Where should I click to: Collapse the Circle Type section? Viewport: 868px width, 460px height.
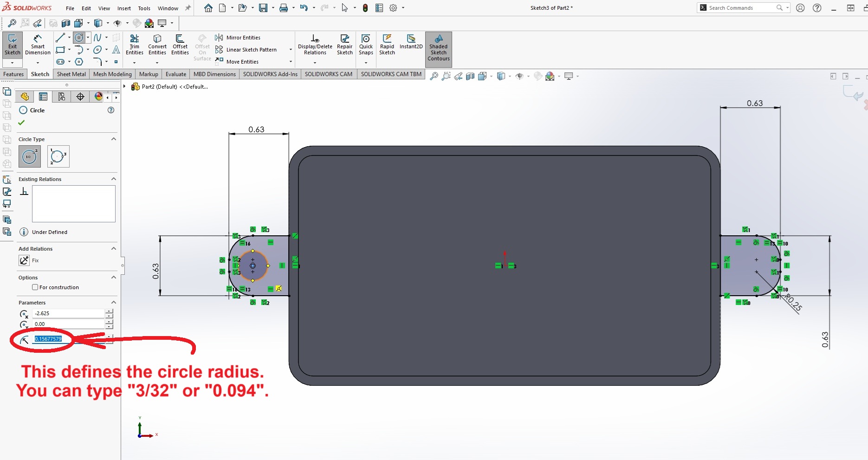coord(114,139)
